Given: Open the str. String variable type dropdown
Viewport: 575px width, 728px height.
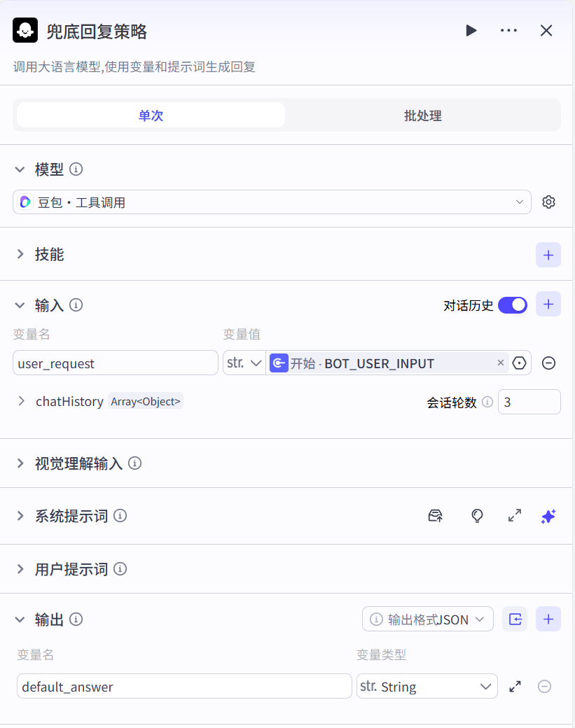Looking at the screenshot, I should [427, 687].
